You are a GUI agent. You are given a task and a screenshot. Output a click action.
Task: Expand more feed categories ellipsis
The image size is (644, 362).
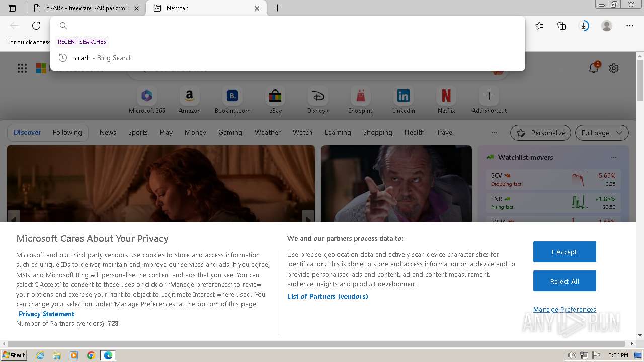point(494,133)
